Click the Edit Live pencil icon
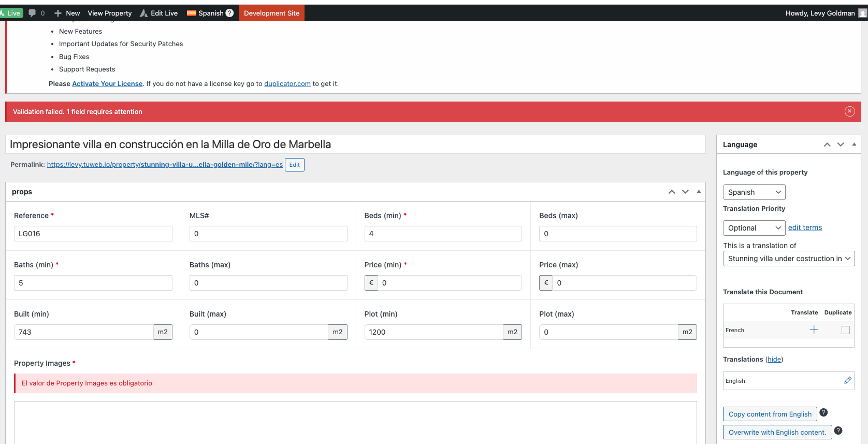868x444 pixels. pyautogui.click(x=144, y=13)
